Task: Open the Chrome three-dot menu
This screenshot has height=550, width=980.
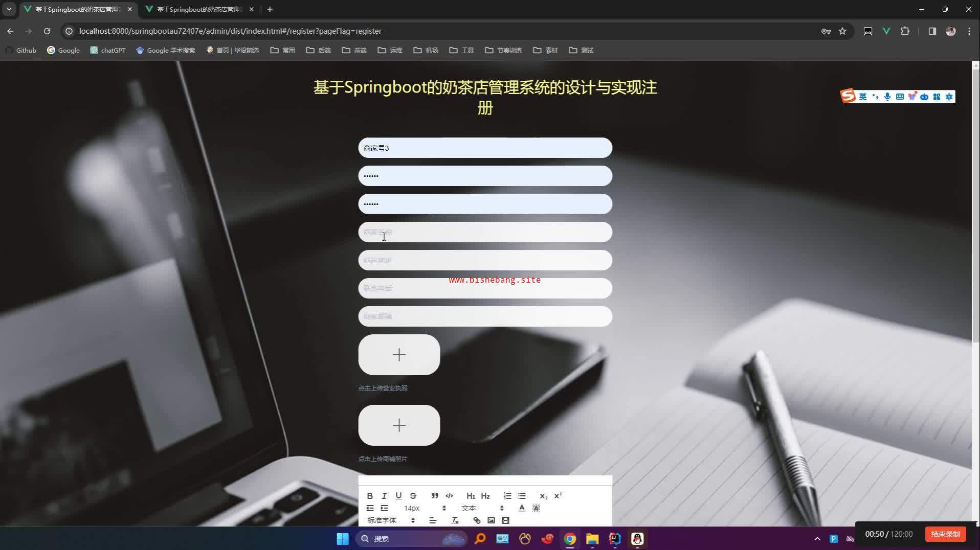Action: click(x=969, y=31)
